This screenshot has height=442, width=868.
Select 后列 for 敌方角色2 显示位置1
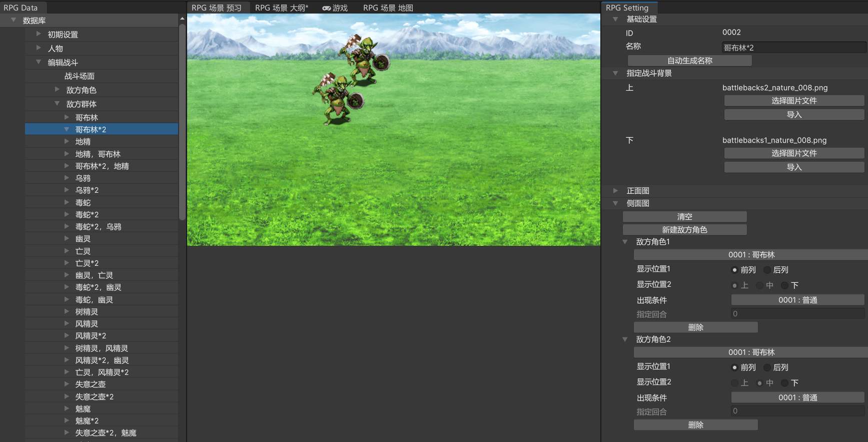[767, 367]
